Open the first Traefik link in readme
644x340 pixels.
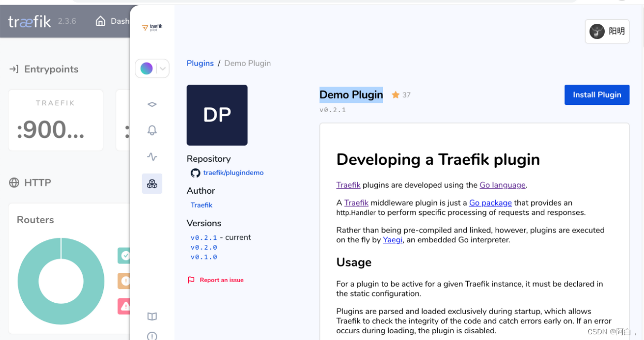pyautogui.click(x=348, y=185)
